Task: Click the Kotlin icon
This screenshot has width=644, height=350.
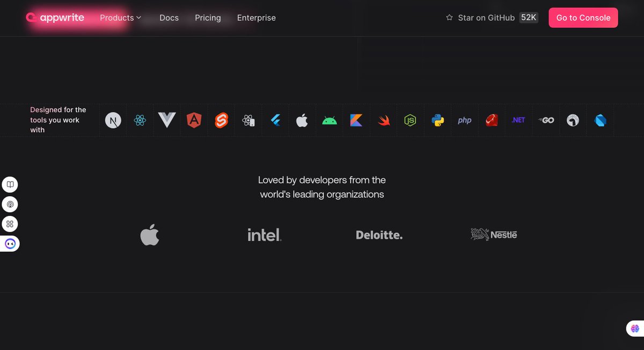Action: pos(356,121)
